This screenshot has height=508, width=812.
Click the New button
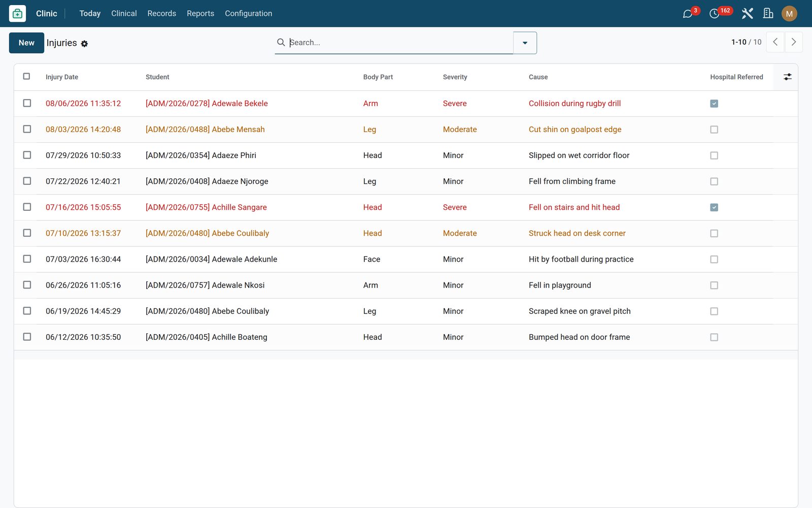coord(26,43)
